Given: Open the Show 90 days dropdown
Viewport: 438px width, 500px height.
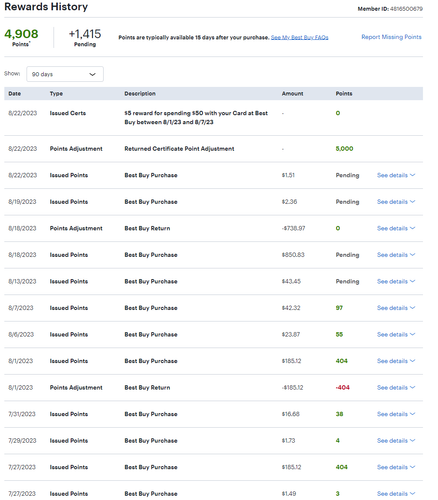Looking at the screenshot, I should click(65, 74).
